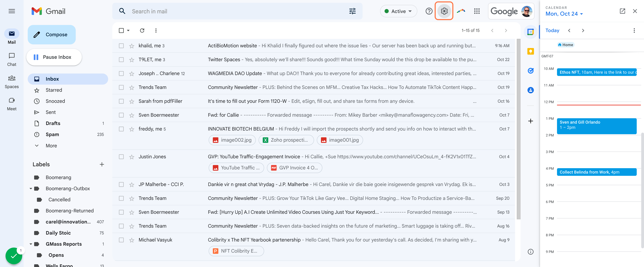644x267 pixels.
Task: Switch to Meet tab
Action: coord(12,104)
